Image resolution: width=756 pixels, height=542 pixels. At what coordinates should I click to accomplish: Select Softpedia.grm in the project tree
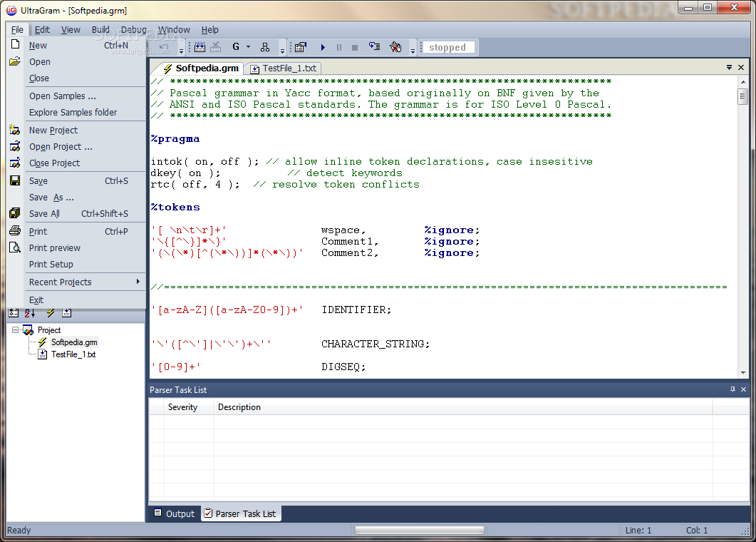(74, 342)
